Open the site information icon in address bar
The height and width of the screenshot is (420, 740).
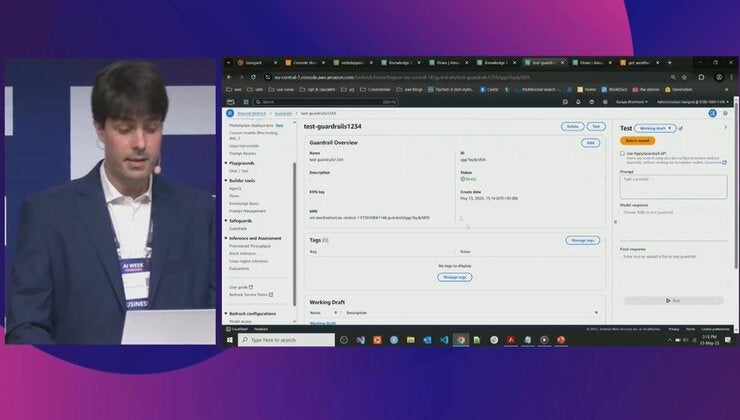[268, 77]
